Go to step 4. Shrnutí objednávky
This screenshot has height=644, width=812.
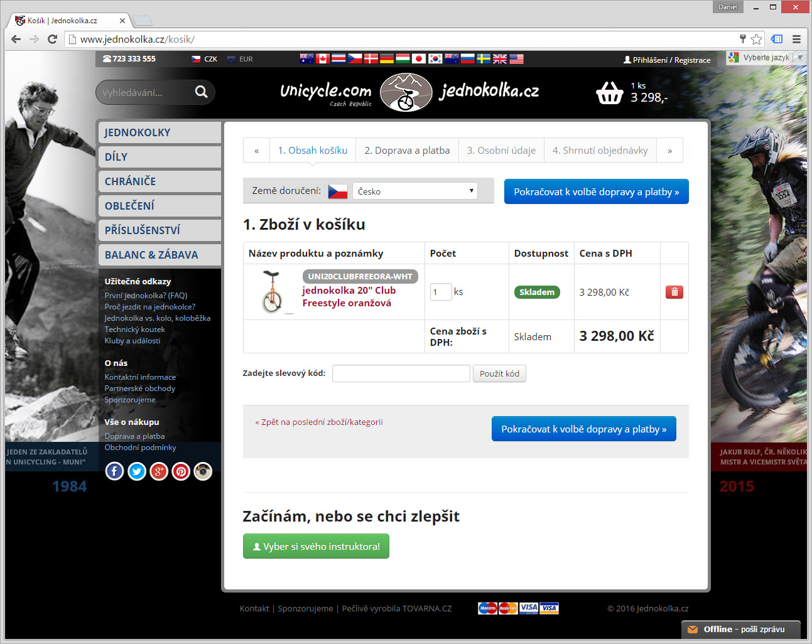click(x=600, y=151)
